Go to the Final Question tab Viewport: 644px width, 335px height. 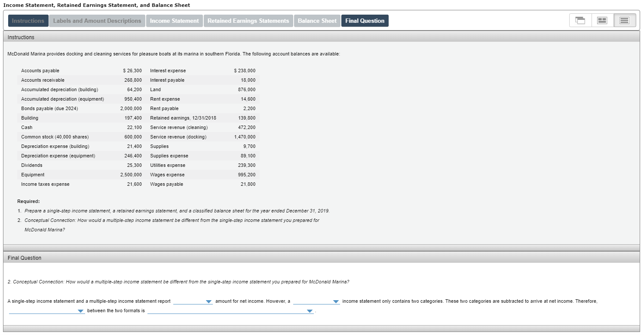tap(365, 20)
